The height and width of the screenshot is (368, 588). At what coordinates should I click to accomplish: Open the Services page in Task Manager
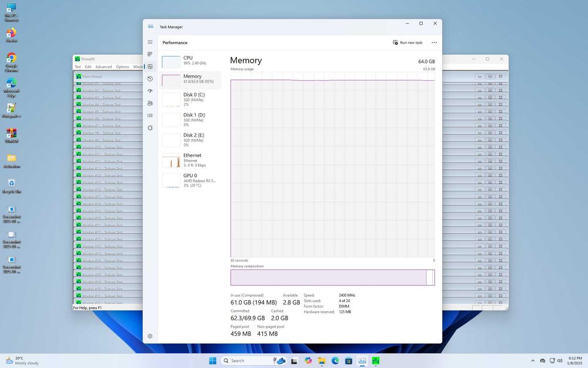[x=150, y=128]
